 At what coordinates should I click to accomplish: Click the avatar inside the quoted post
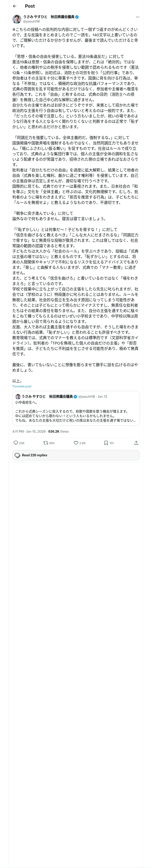click(18, 397)
